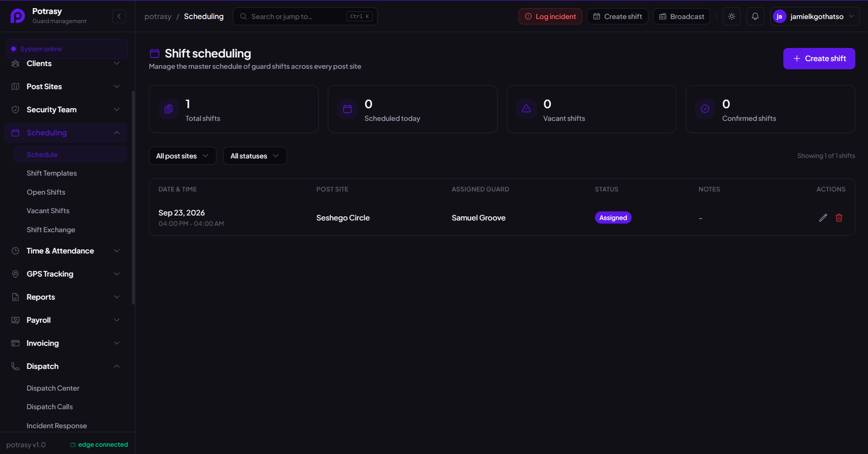The height and width of the screenshot is (454, 868).
Task: Open the All statuses filter dropdown
Action: click(x=255, y=156)
